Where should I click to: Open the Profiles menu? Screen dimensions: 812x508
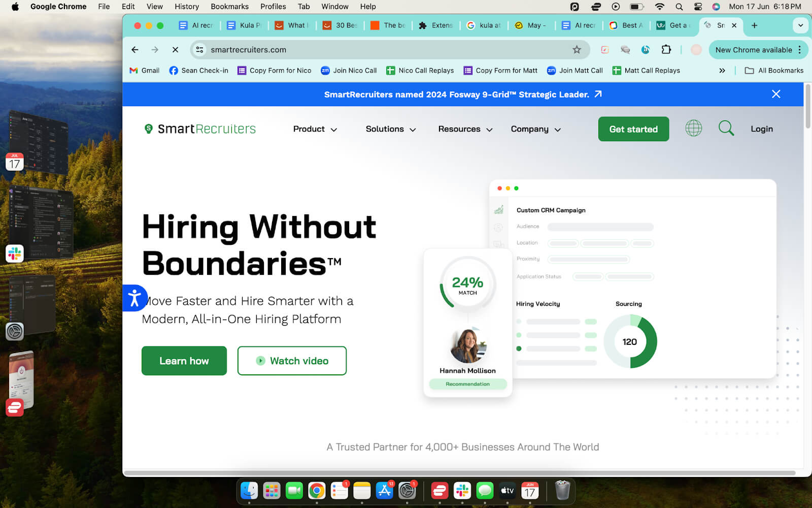pos(273,7)
